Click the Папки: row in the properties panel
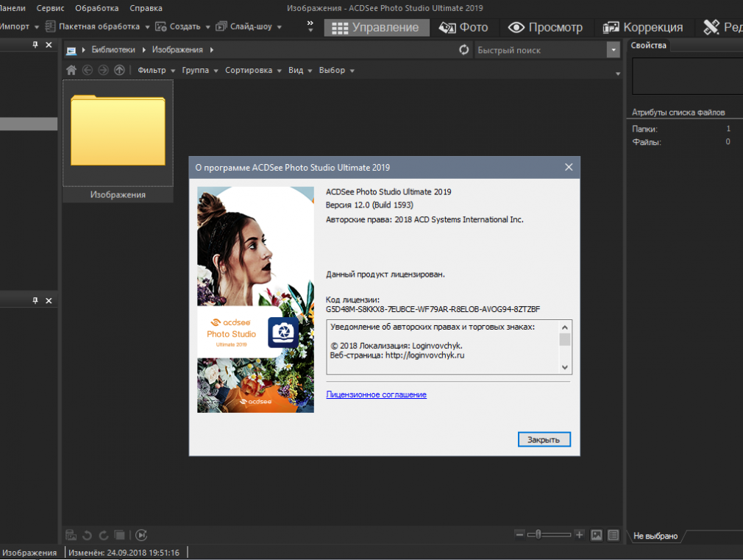 pos(681,129)
